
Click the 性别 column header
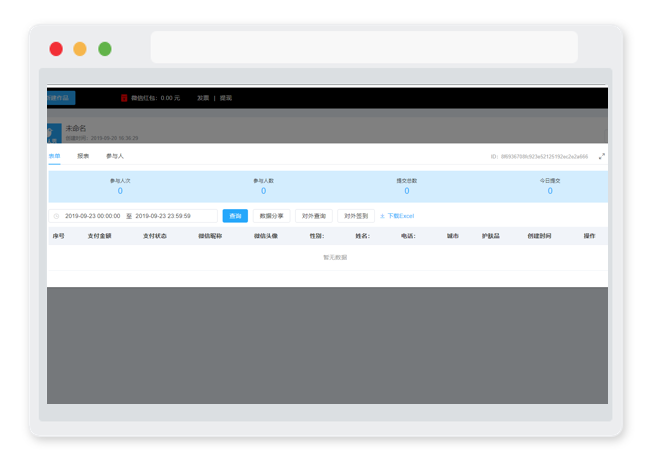[317, 236]
